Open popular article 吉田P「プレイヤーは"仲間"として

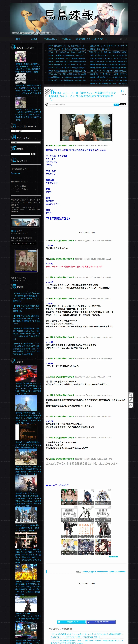coord(28,500)
